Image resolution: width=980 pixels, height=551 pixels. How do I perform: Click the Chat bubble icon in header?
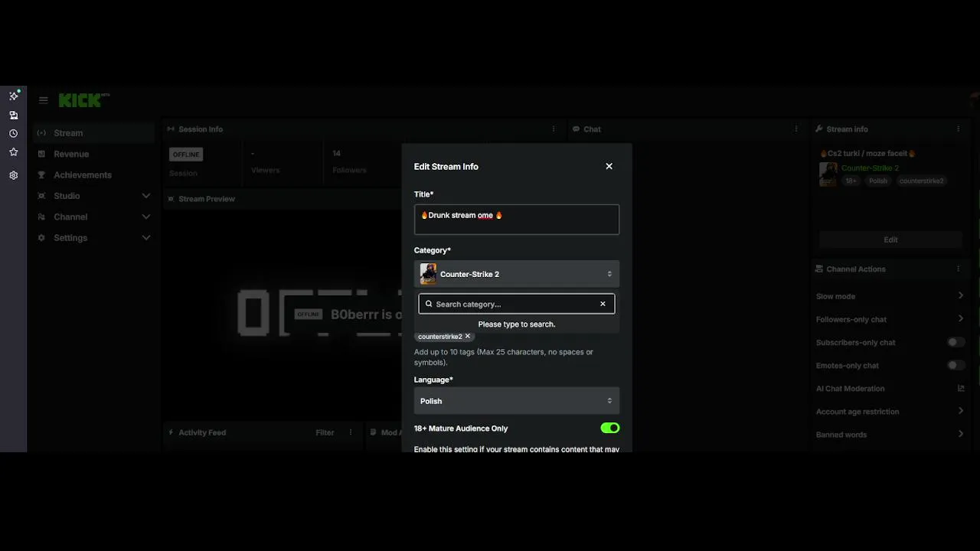pyautogui.click(x=576, y=129)
